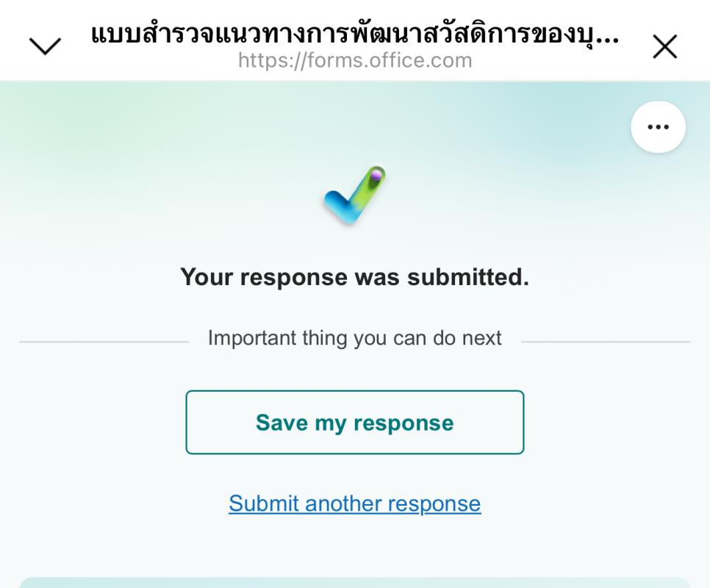710x588 pixels.
Task: Click "Important thing you can do next" label
Action: (354, 338)
